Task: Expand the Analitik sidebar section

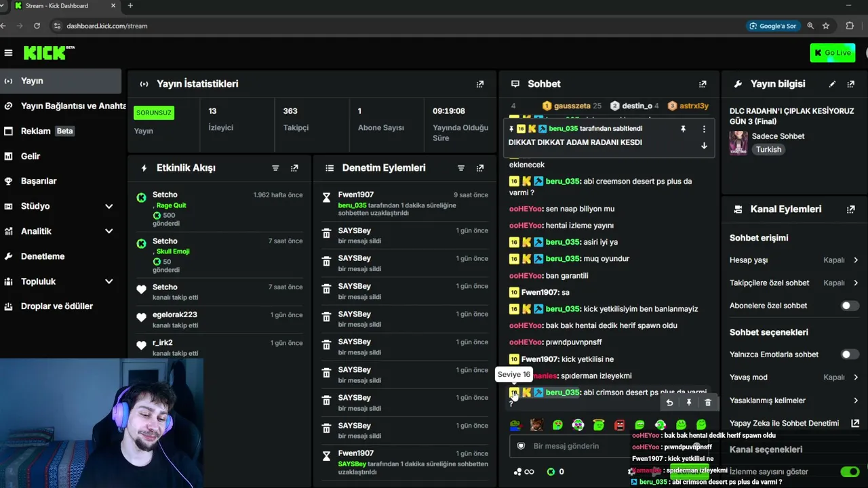Action: [108, 231]
